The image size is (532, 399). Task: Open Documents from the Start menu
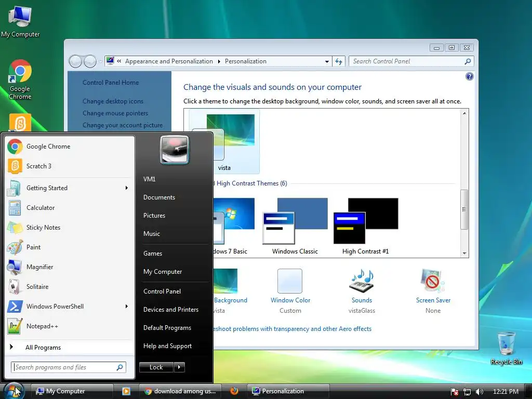click(159, 197)
